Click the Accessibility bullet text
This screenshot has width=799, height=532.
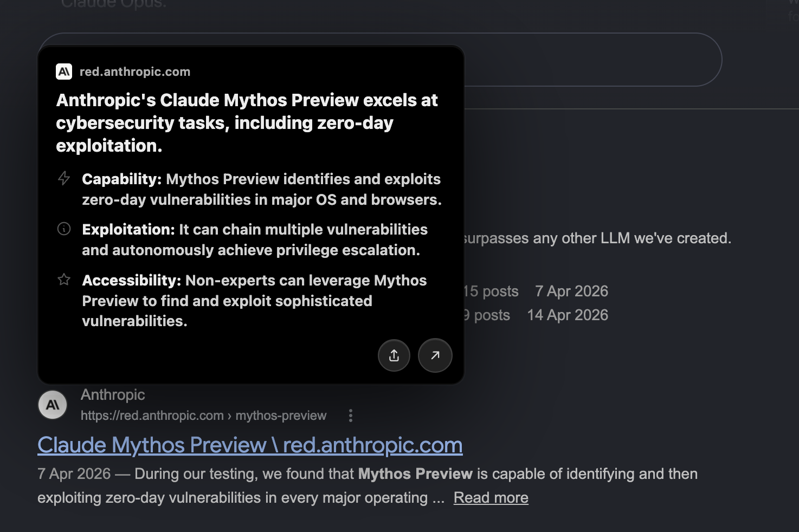pyautogui.click(x=254, y=301)
